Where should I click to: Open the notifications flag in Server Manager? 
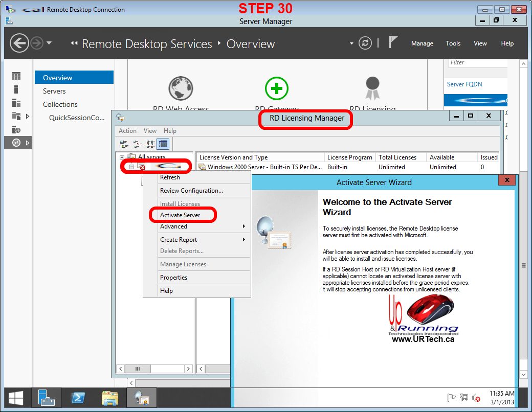click(393, 43)
